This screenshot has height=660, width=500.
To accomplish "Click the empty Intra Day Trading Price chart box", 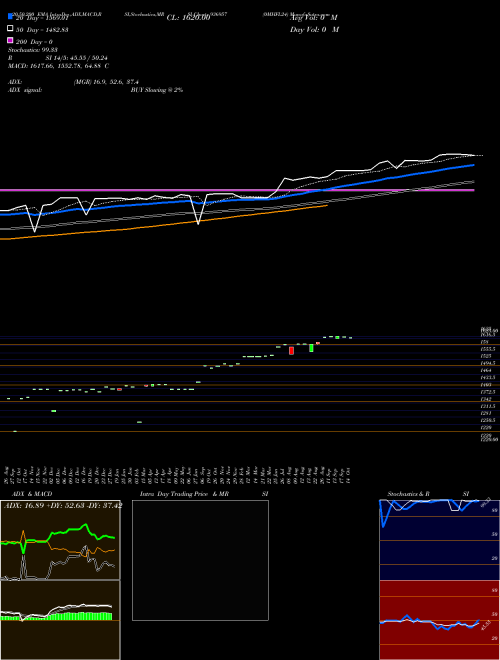I will 200,560.
